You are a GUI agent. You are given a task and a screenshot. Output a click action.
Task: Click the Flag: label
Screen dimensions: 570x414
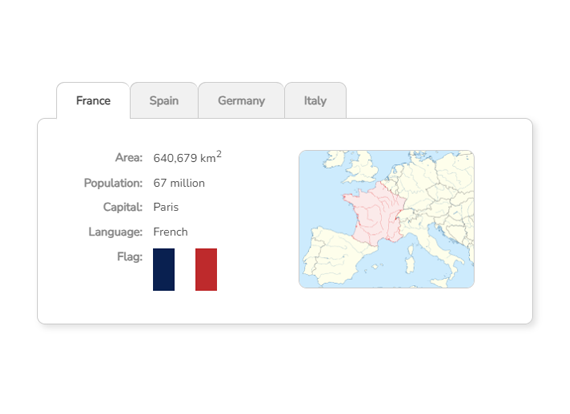pos(129,257)
